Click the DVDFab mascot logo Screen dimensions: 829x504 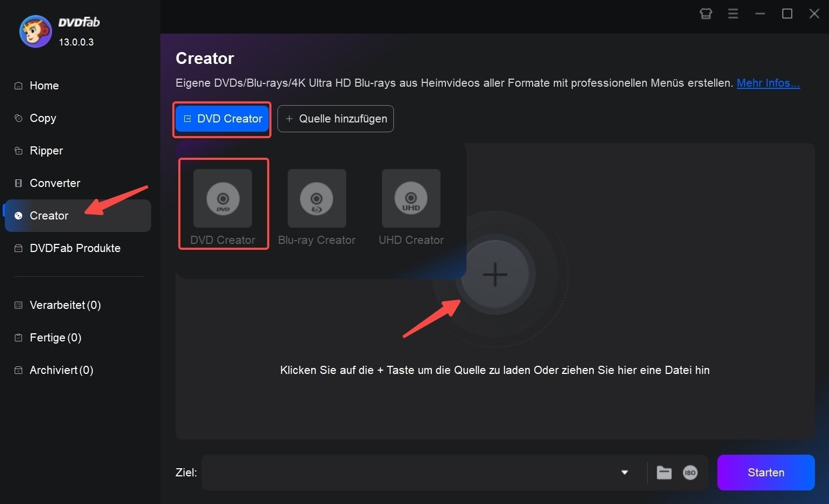tap(35, 31)
